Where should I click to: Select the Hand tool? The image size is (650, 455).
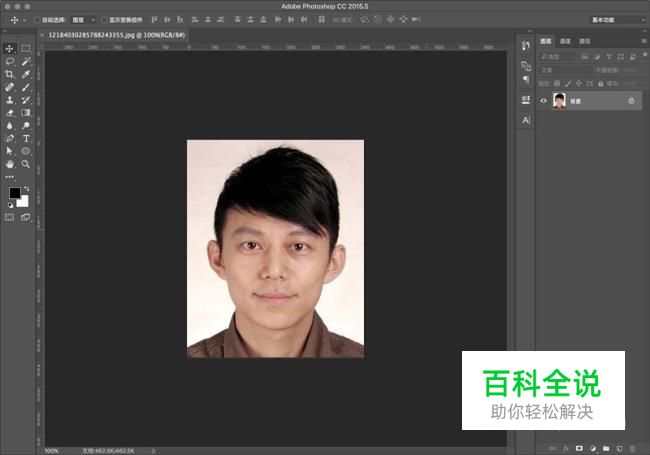tap(10, 164)
